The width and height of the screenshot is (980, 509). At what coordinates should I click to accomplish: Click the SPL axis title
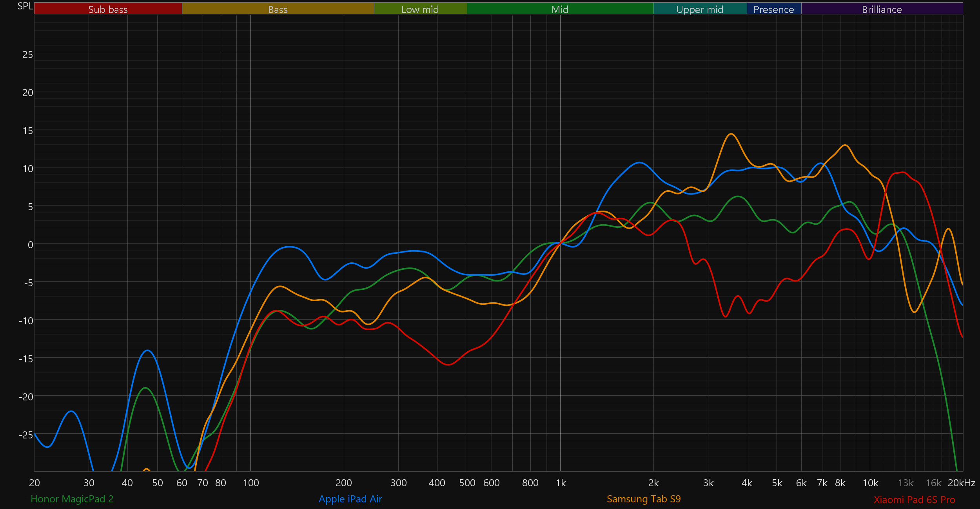[x=25, y=6]
